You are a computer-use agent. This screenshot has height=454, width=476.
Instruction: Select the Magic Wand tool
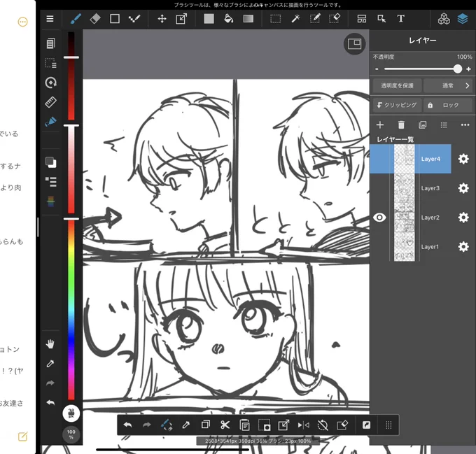[295, 19]
